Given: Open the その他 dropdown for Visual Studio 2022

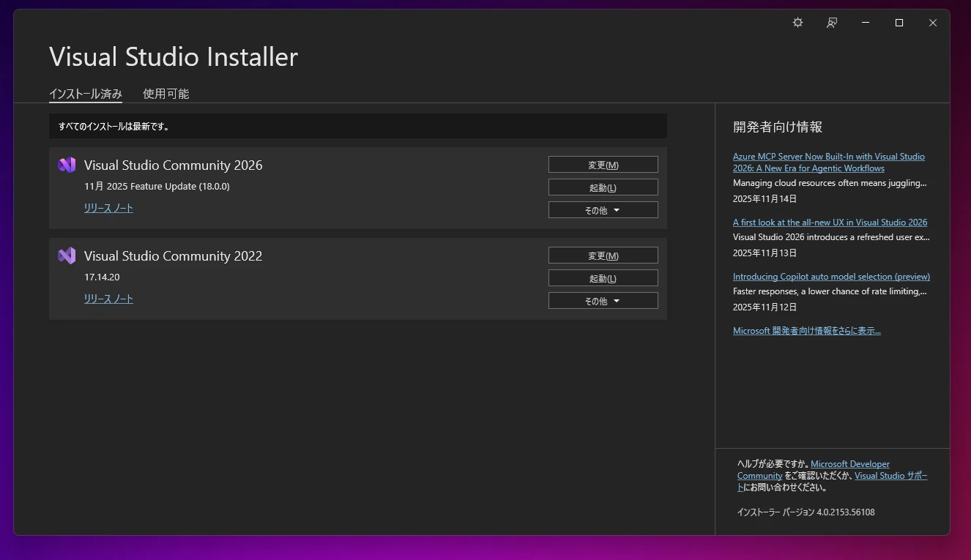Looking at the screenshot, I should point(603,300).
